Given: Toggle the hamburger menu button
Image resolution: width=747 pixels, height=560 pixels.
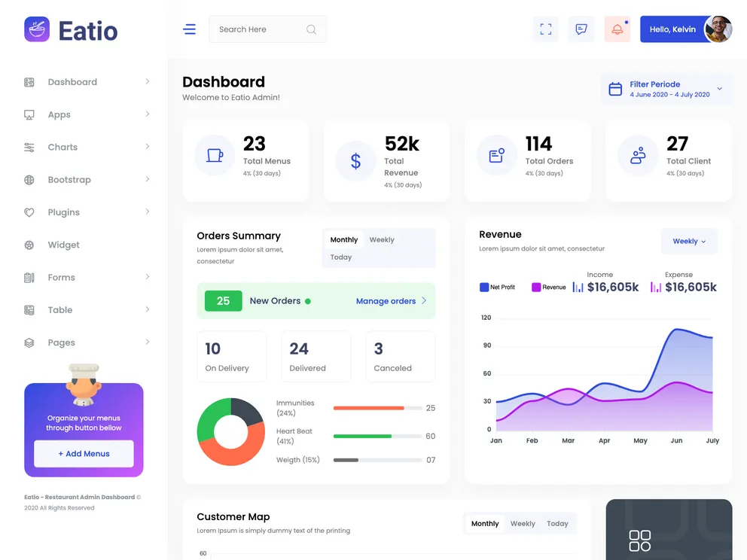Looking at the screenshot, I should pos(189,29).
